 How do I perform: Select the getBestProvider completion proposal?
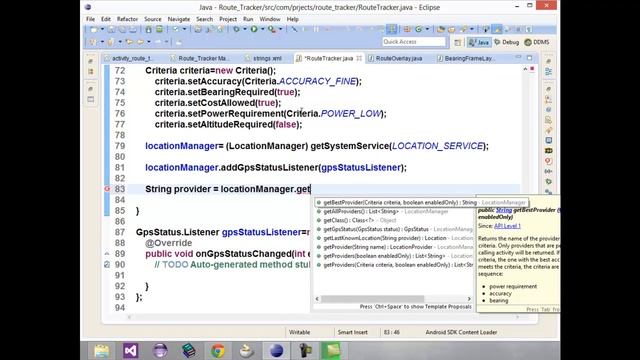421,202
